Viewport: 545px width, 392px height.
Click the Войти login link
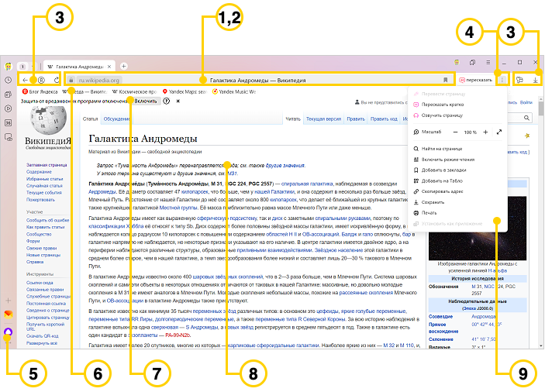coord(526,102)
